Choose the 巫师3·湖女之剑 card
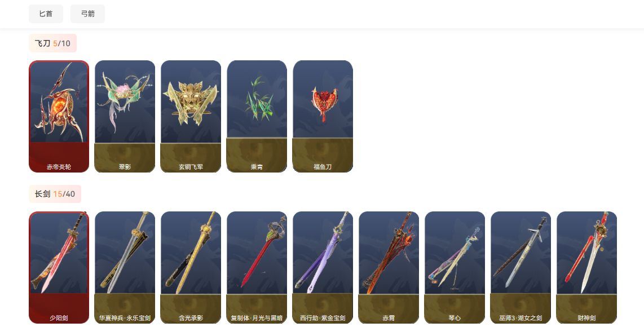Viewport: 644px width, 327px height. click(x=521, y=267)
